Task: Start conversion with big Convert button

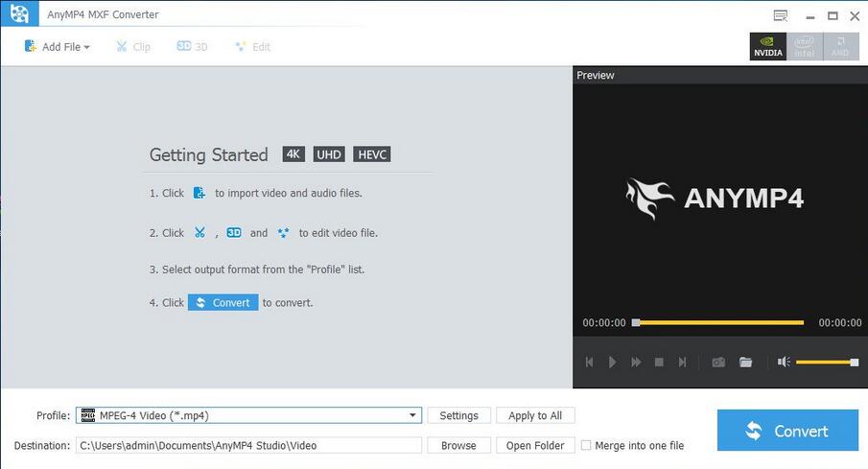Action: pos(787,431)
